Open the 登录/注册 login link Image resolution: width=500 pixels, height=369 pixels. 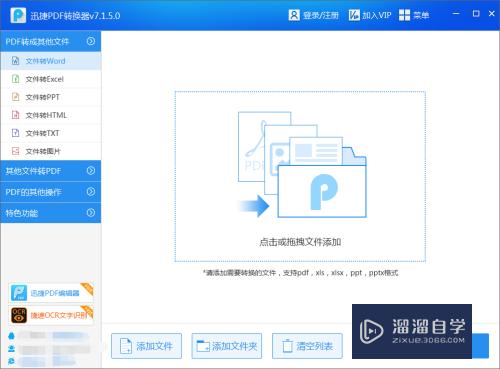point(320,15)
